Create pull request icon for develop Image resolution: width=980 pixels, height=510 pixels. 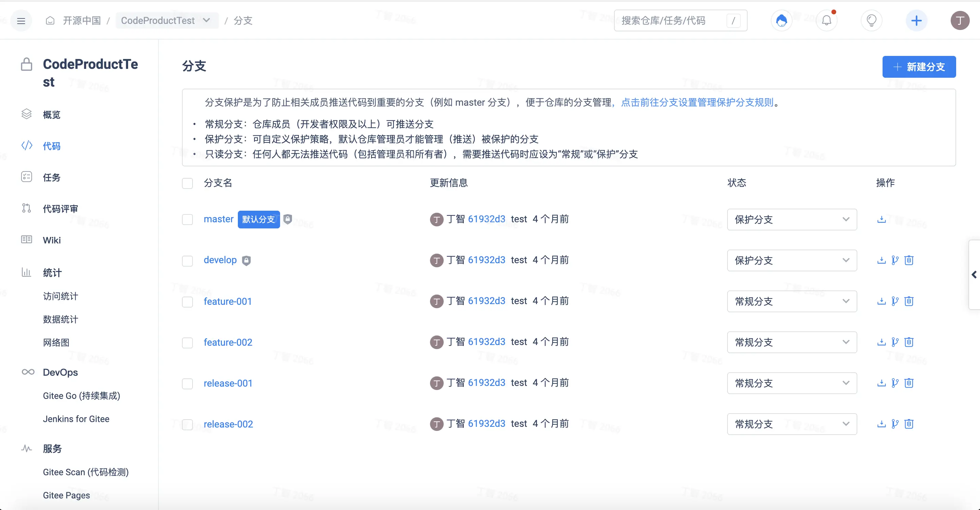(x=895, y=260)
